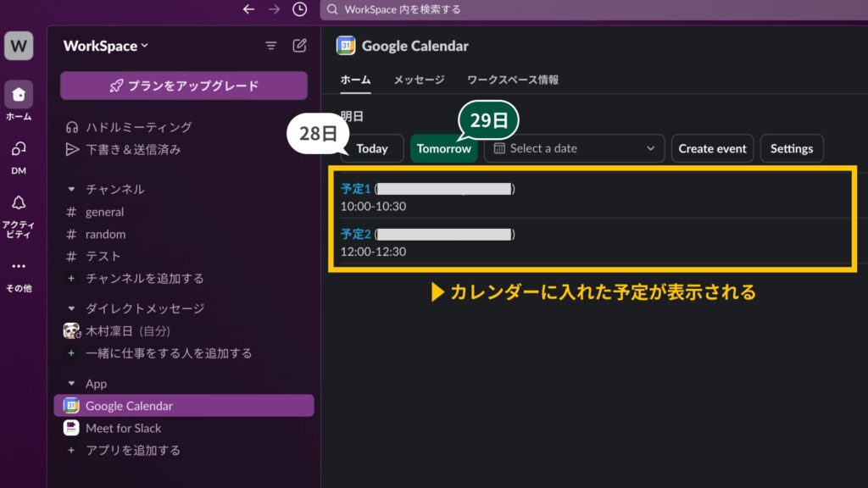The image size is (868, 488).
Task: Open the Select a date dropdown
Action: pos(574,148)
